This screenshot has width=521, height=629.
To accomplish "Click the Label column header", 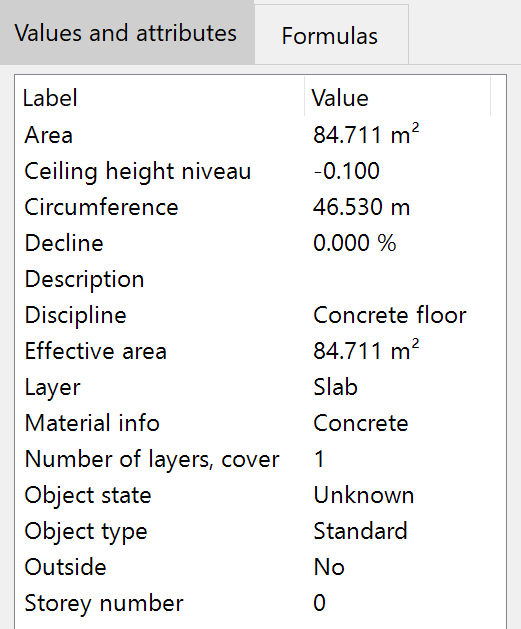I will click(x=50, y=98).
